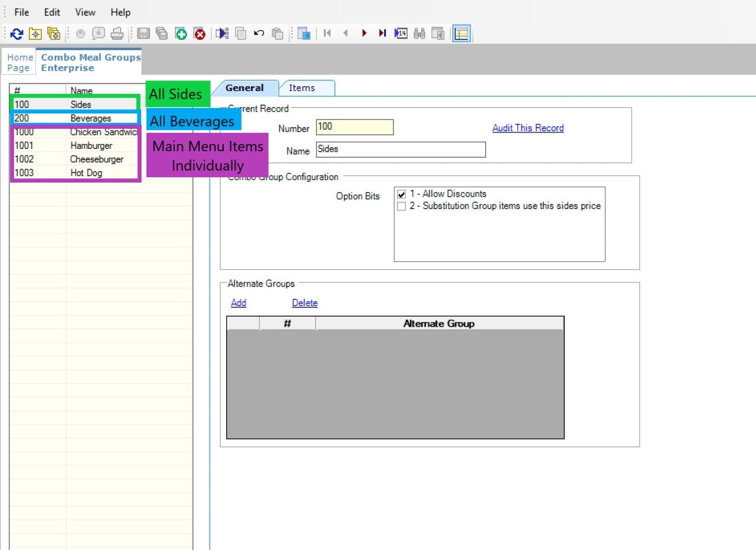Click the green plus insert record icon

pyautogui.click(x=181, y=34)
